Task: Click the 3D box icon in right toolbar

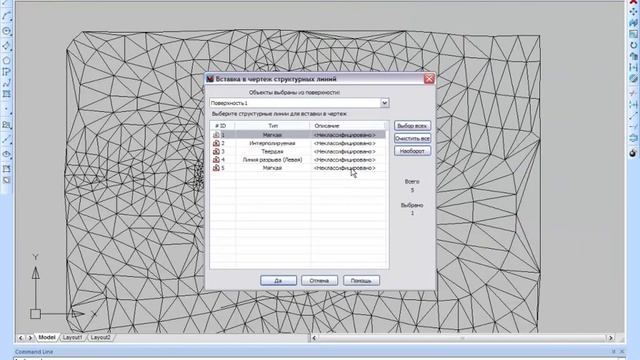Action: (x=633, y=56)
